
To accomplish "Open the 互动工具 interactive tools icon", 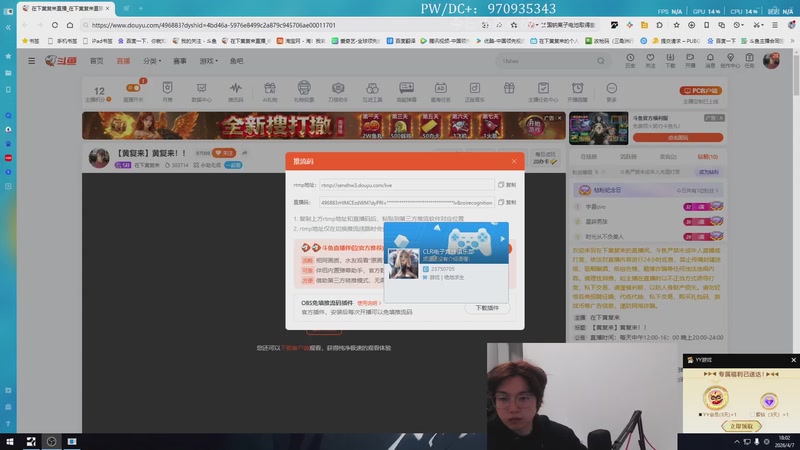I will pos(372,88).
